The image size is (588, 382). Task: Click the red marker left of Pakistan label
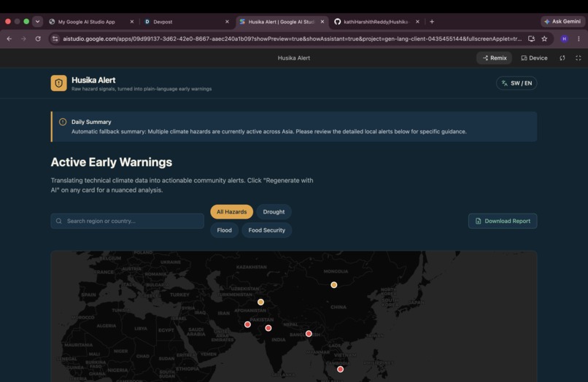pyautogui.click(x=247, y=324)
